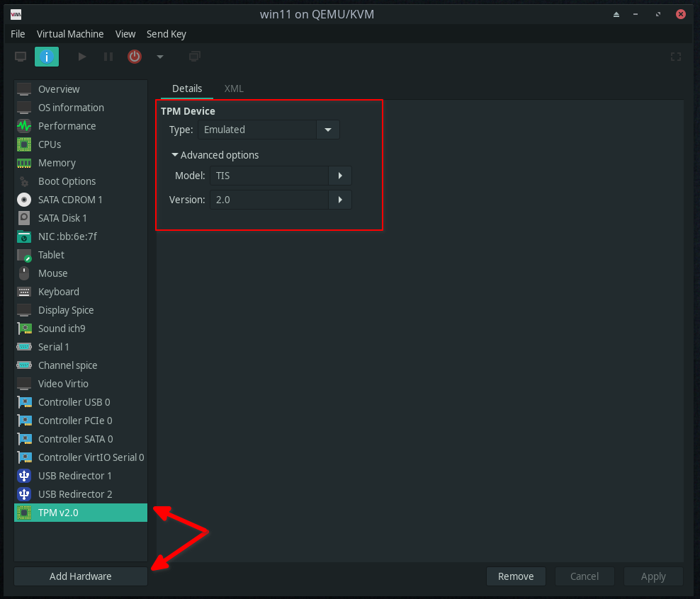Select the NIC :bb:6e:7f network icon
This screenshot has width=700, height=599.
[x=24, y=236]
